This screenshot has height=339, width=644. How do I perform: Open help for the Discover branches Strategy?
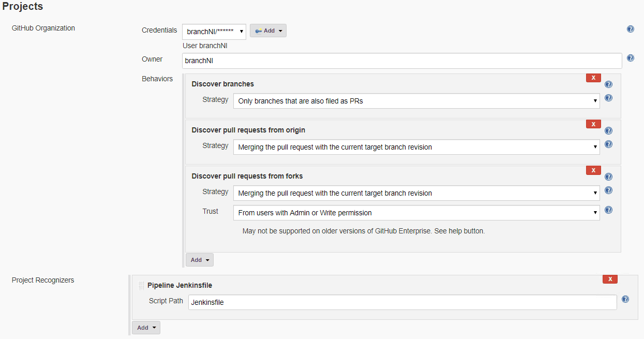tap(608, 98)
